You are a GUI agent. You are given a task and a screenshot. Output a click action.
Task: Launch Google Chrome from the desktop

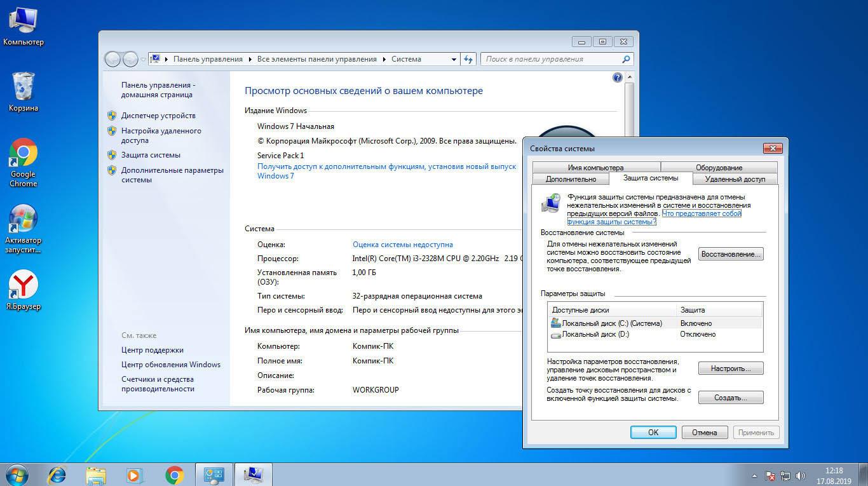coord(24,163)
